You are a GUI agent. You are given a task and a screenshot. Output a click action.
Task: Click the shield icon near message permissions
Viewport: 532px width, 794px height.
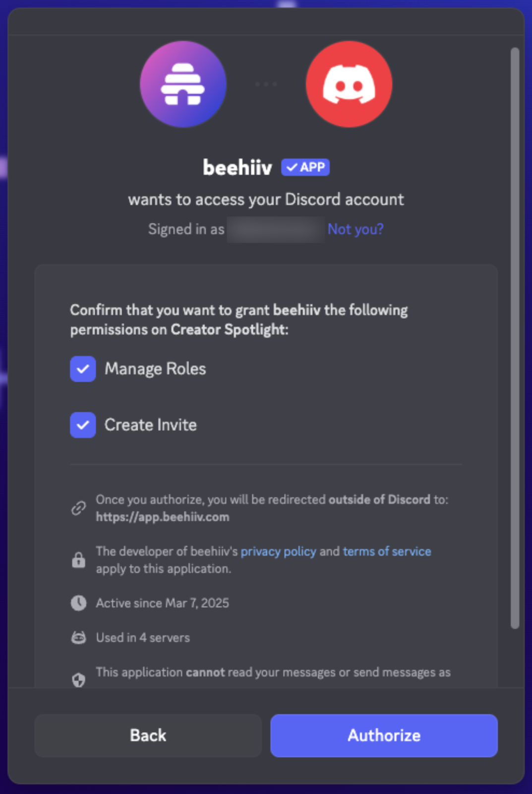[78, 679]
